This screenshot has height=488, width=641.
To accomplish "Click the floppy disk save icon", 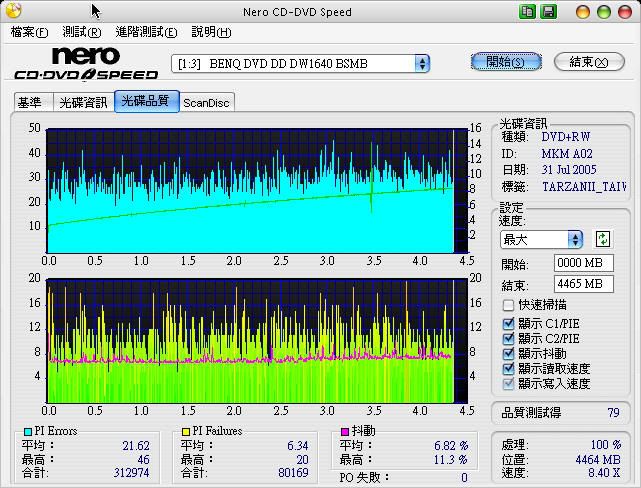I will (x=549, y=11).
